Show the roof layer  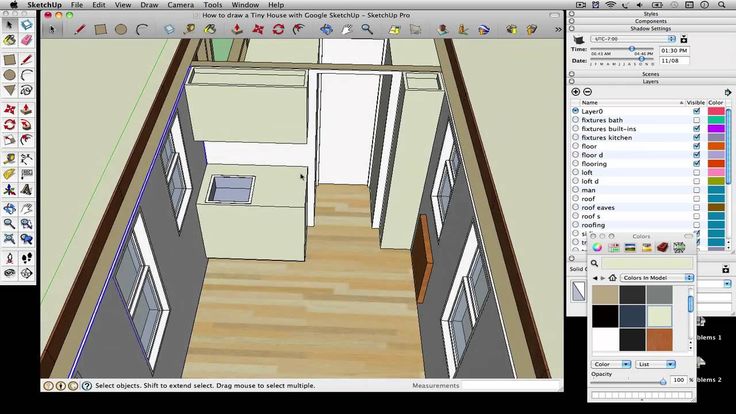pos(697,199)
